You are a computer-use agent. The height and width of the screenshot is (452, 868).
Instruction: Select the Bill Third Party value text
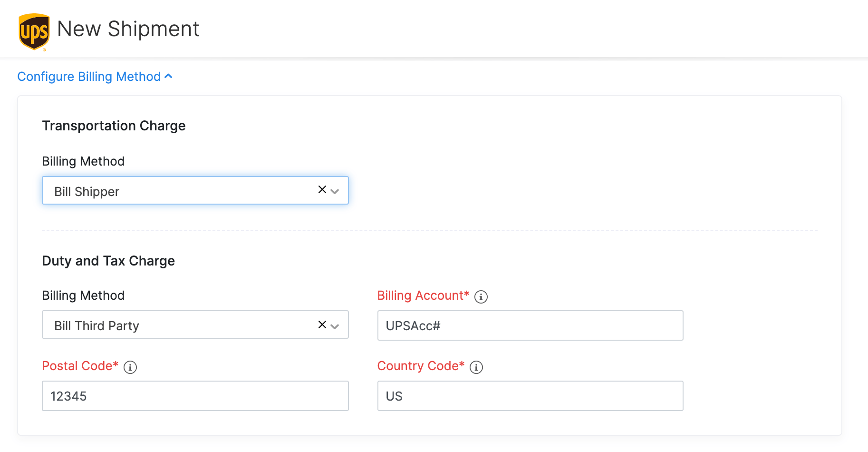(96, 325)
